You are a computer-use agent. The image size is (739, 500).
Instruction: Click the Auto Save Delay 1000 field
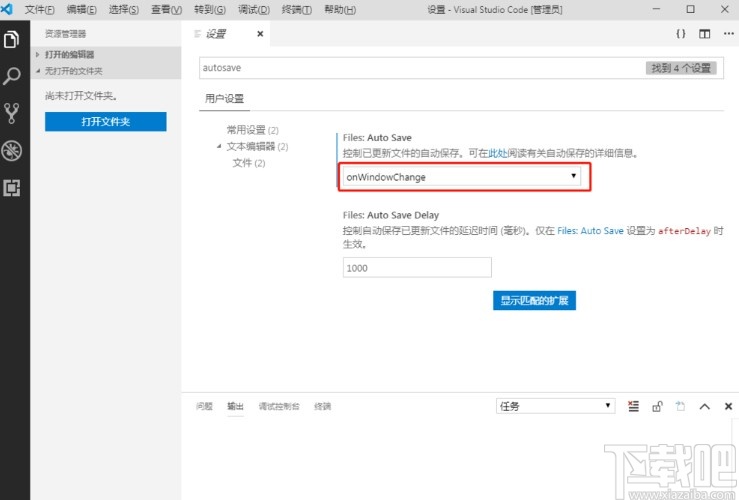[417, 268]
